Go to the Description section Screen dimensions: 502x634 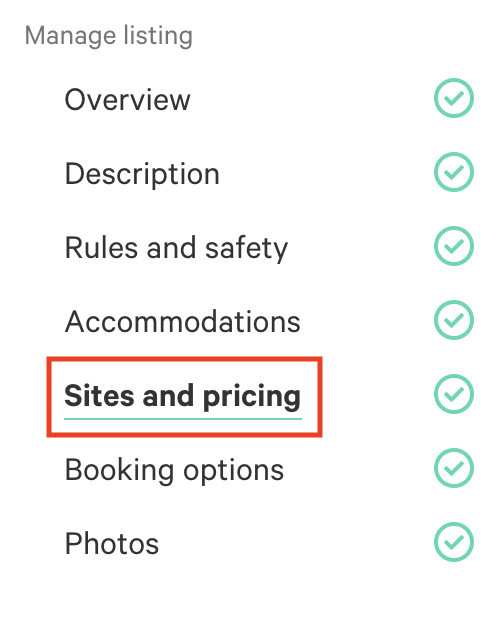pyautogui.click(x=142, y=175)
